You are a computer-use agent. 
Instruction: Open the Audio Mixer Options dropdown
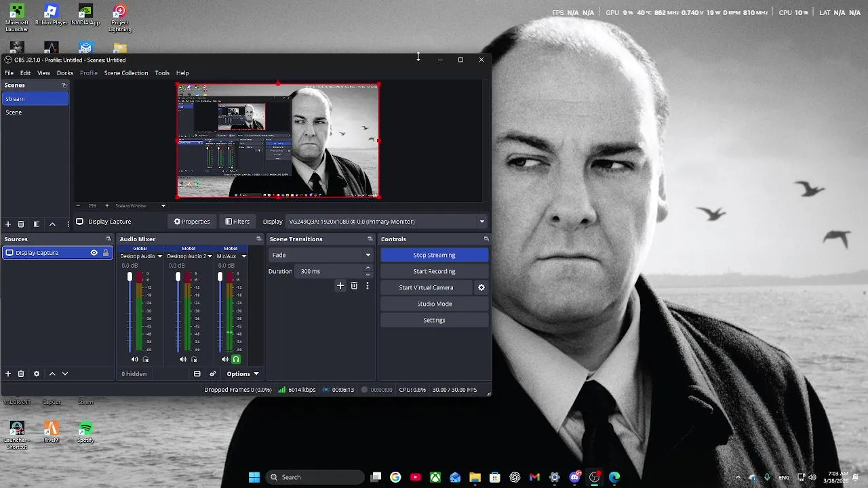tap(242, 374)
